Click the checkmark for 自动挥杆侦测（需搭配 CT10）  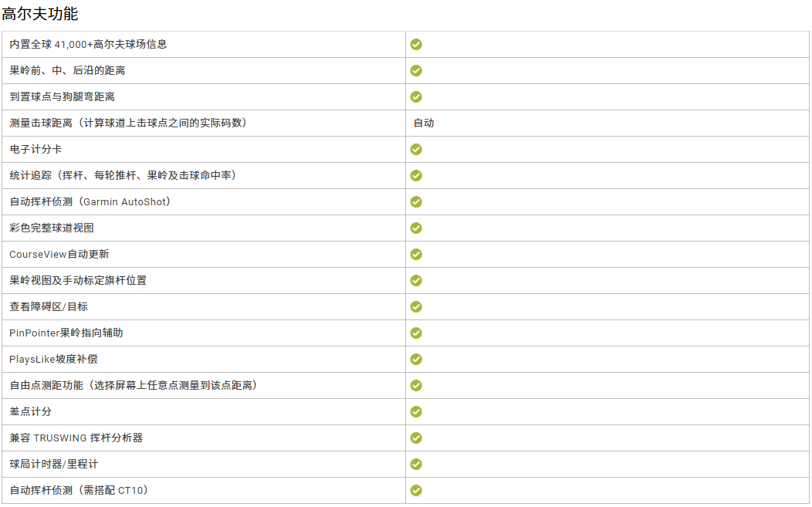(416, 491)
